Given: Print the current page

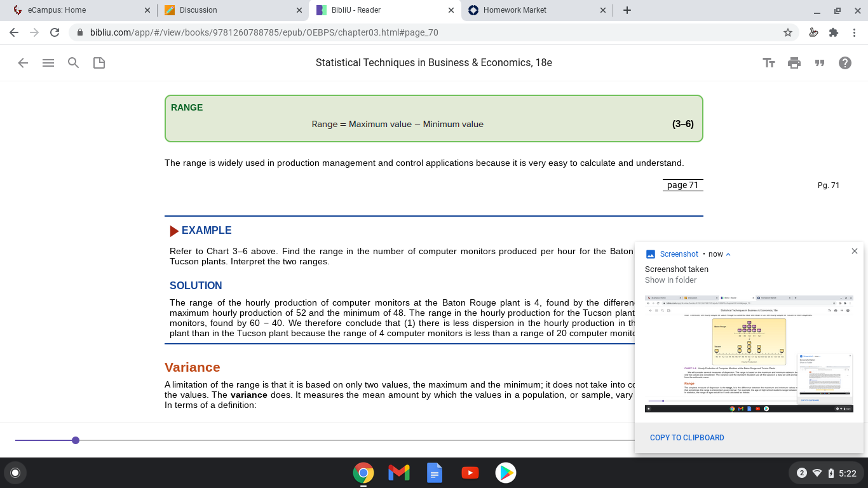Looking at the screenshot, I should click(x=794, y=63).
